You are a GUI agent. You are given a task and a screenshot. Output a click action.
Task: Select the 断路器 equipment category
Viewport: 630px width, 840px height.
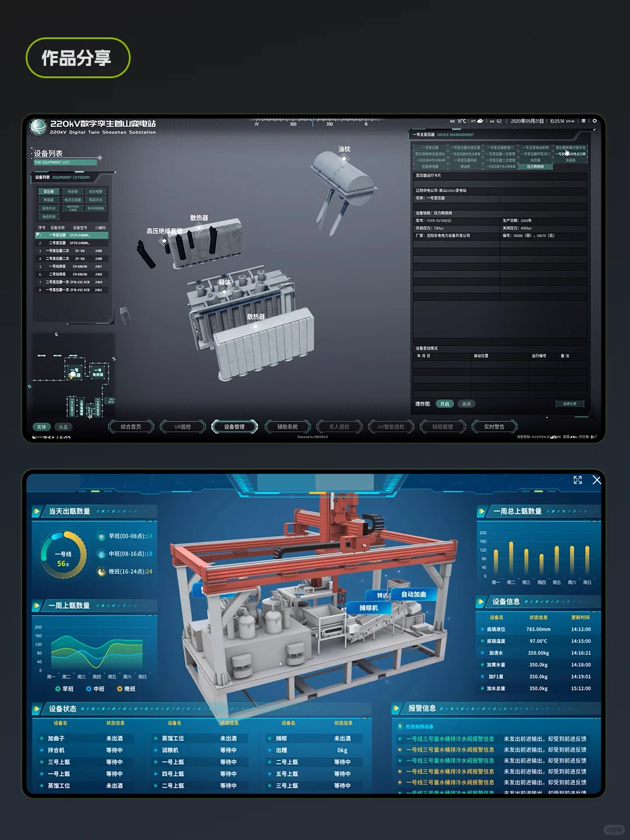pyautogui.click(x=49, y=199)
